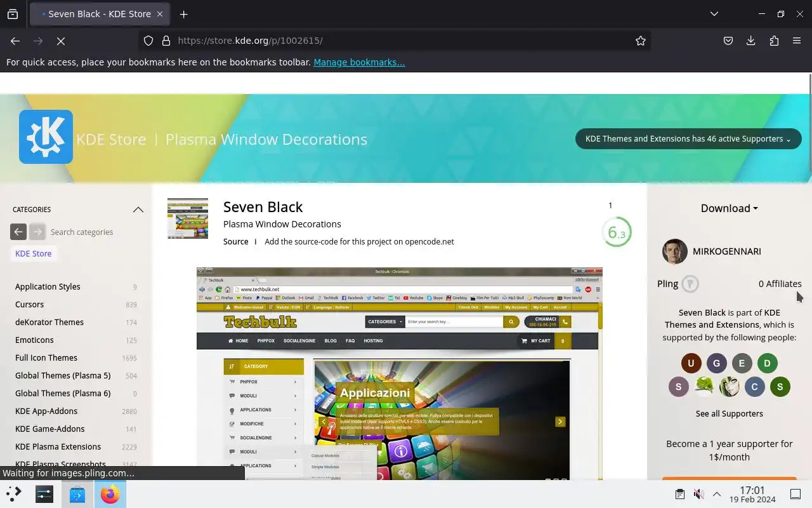Open System Settings from the taskbar

pyautogui.click(x=44, y=494)
